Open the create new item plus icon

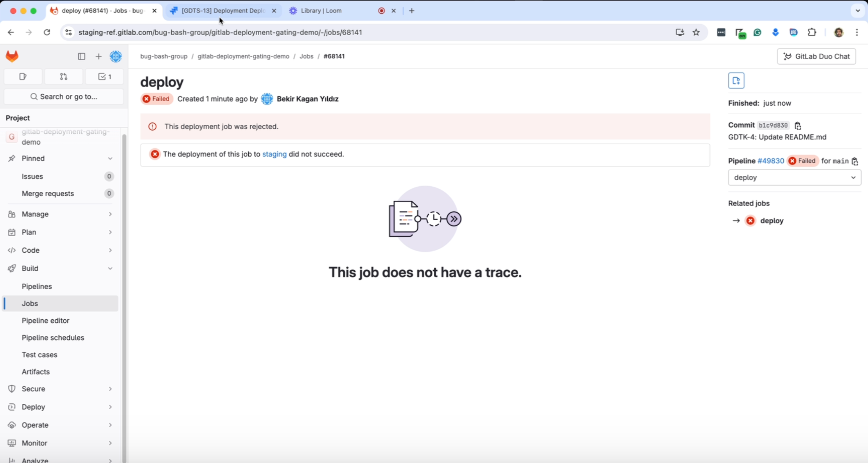point(98,56)
